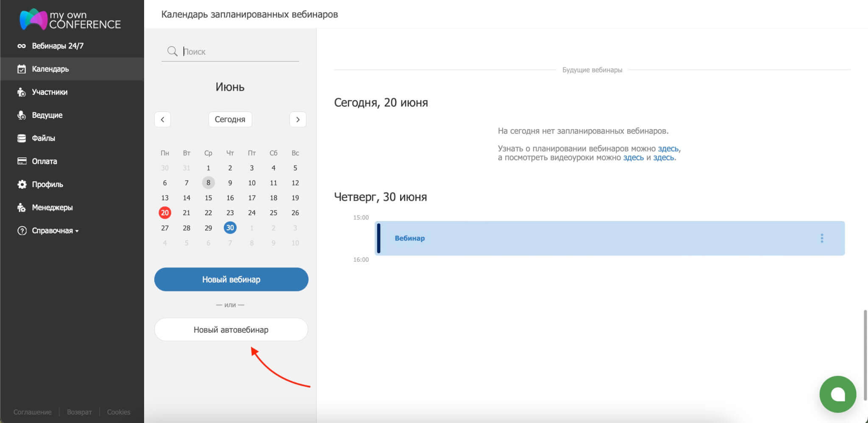Open the Cookies footer link

(119, 412)
